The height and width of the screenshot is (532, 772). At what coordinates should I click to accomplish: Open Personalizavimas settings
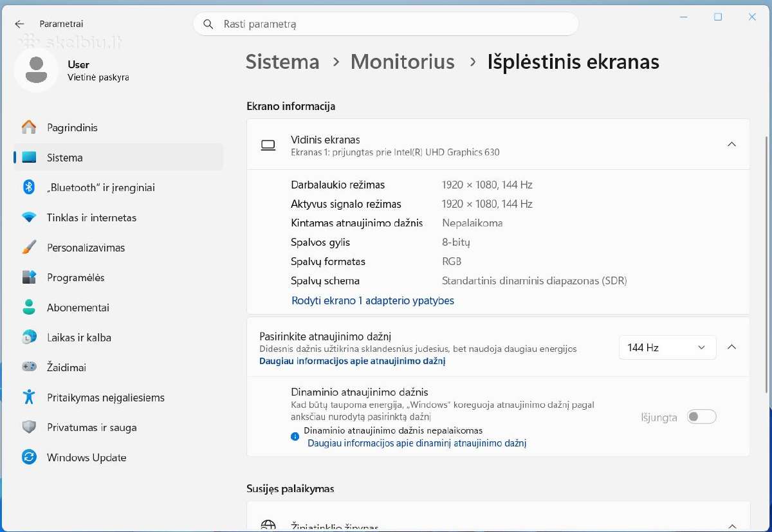(118, 248)
